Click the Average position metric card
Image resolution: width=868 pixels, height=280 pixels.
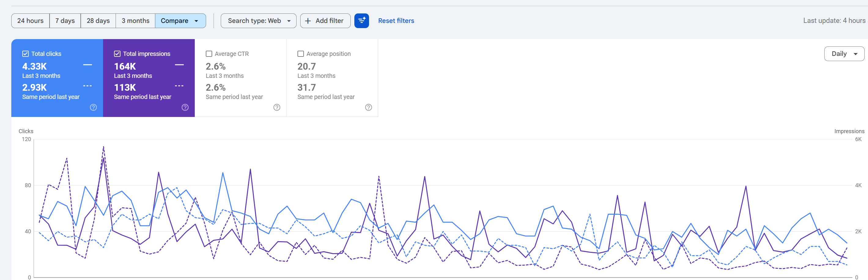click(332, 78)
